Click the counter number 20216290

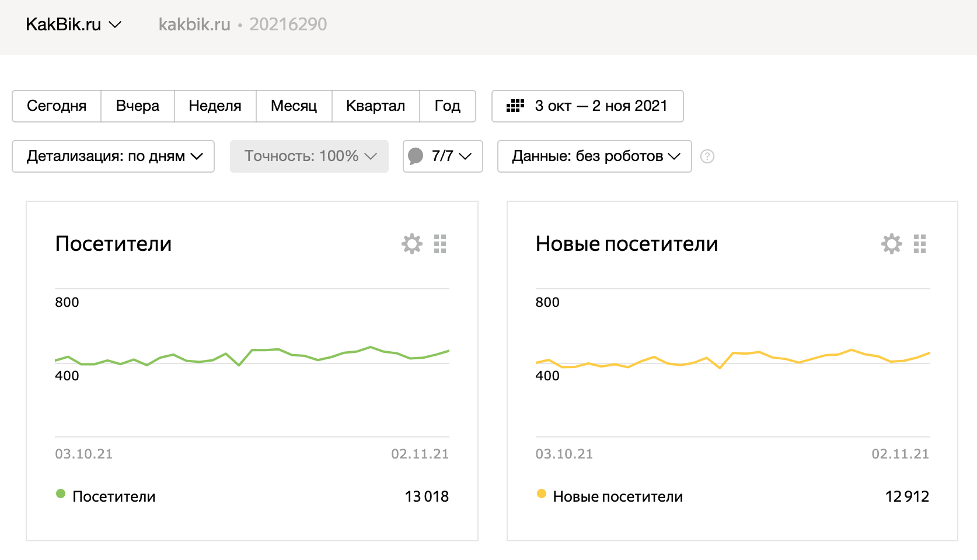pyautogui.click(x=288, y=24)
